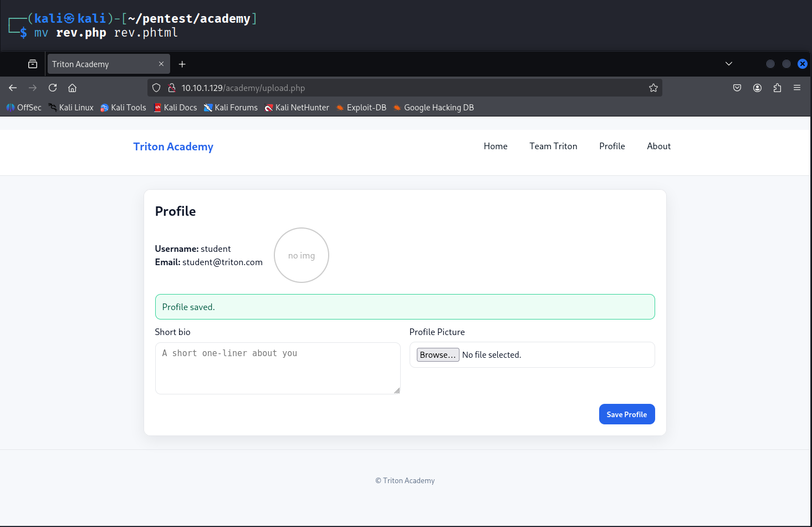Close the Triton Academy tab

(x=161, y=64)
